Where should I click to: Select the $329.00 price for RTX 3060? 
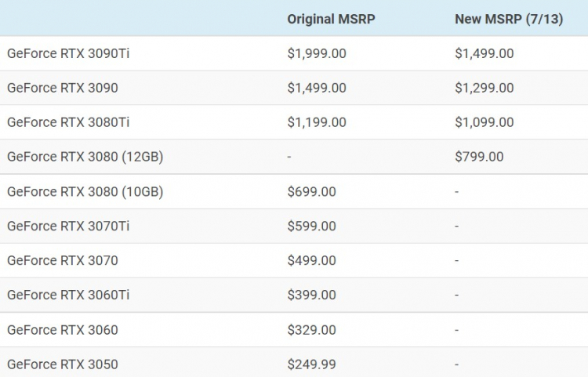[x=311, y=330]
